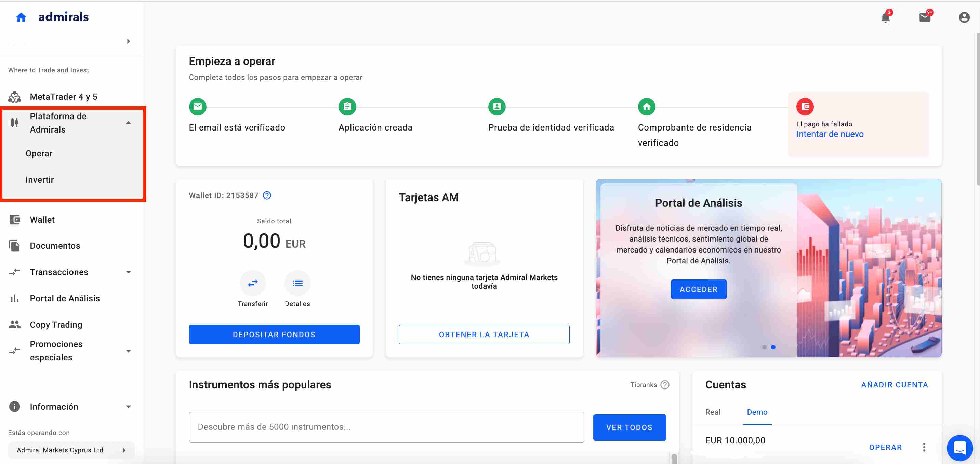Image resolution: width=980 pixels, height=464 pixels.
Task: Open the live chat bubble
Action: (x=960, y=448)
